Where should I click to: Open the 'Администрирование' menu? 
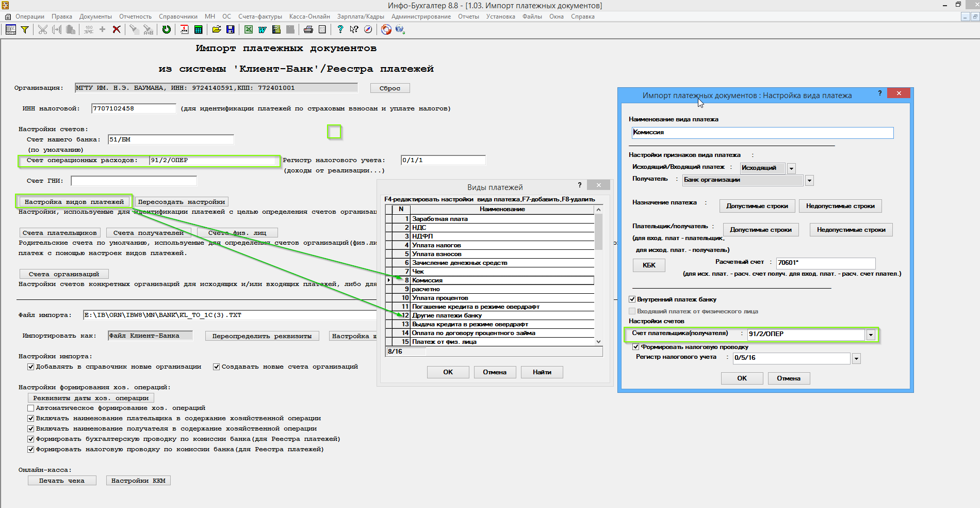coord(421,17)
